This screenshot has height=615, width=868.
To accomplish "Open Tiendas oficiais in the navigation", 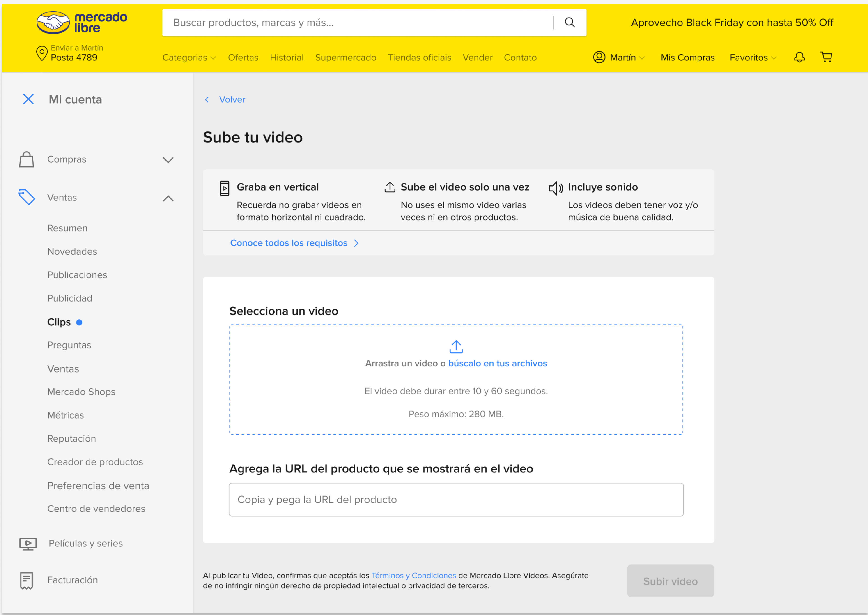I will [x=419, y=58].
